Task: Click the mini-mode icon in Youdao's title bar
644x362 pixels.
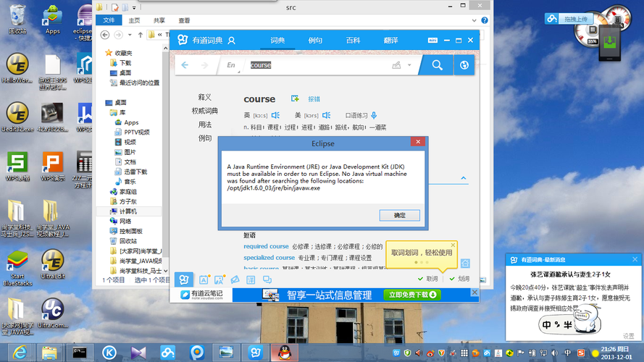Action: pos(432,41)
